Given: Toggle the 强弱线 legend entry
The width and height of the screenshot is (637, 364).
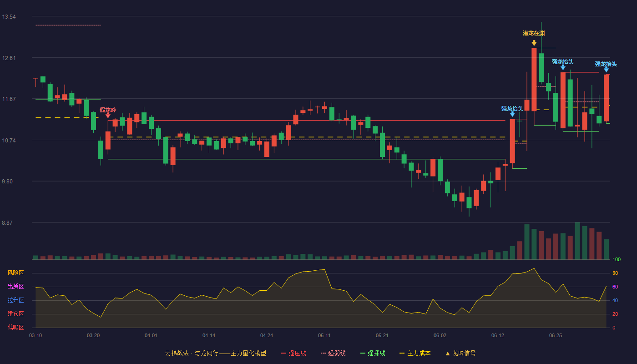Looking at the screenshot, I should coord(333,353).
